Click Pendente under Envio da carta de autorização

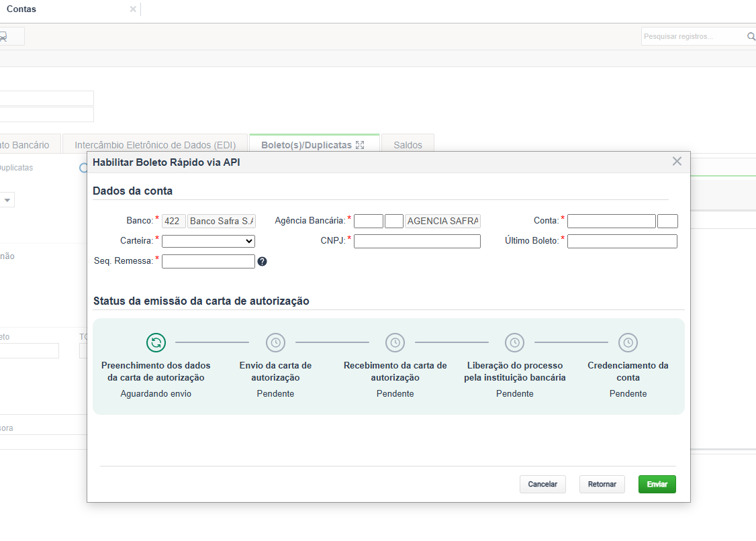coord(276,393)
